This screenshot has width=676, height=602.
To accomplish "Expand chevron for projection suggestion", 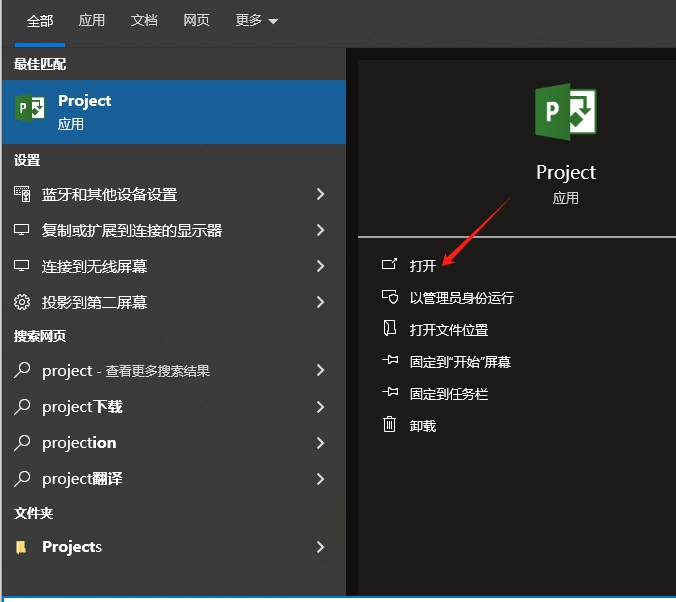I will (320, 443).
